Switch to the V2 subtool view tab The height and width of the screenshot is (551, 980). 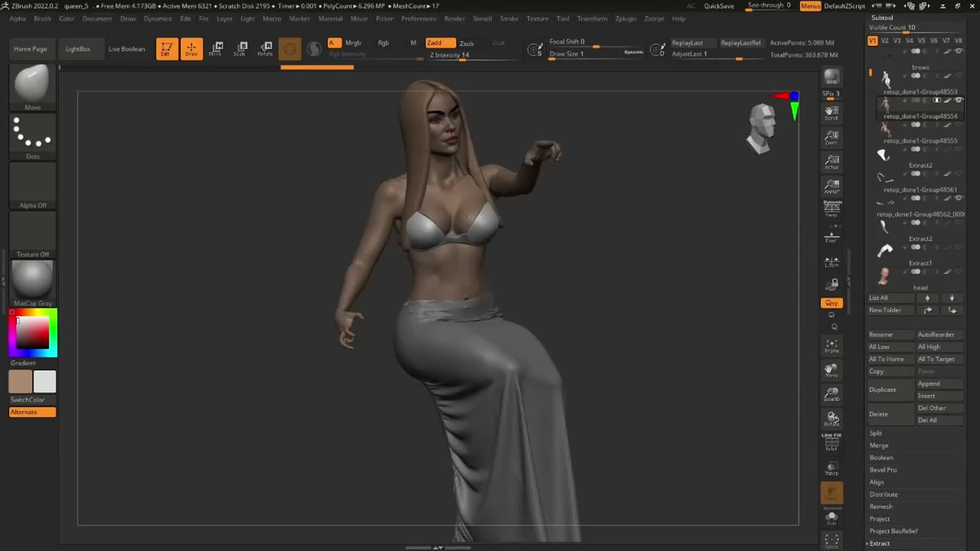coord(885,40)
